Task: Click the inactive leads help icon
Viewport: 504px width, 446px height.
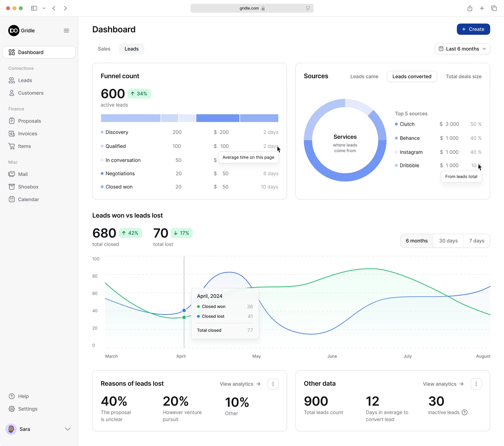Action: [x=464, y=412]
